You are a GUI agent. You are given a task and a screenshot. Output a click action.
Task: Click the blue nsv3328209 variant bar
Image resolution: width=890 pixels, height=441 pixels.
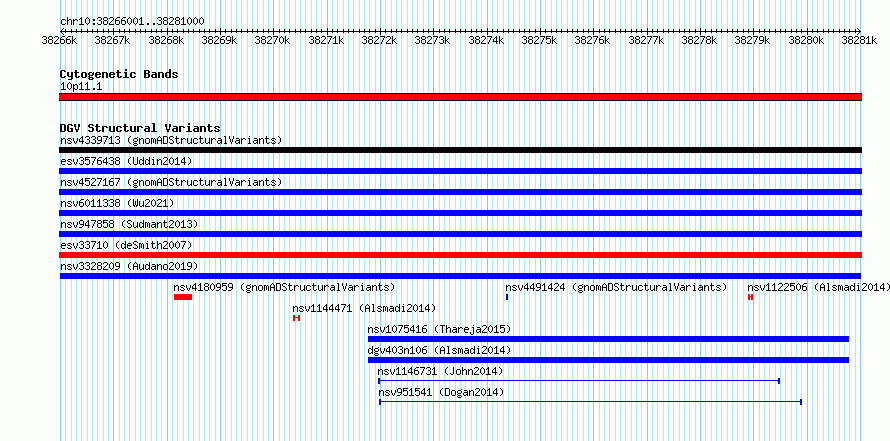[460, 276]
